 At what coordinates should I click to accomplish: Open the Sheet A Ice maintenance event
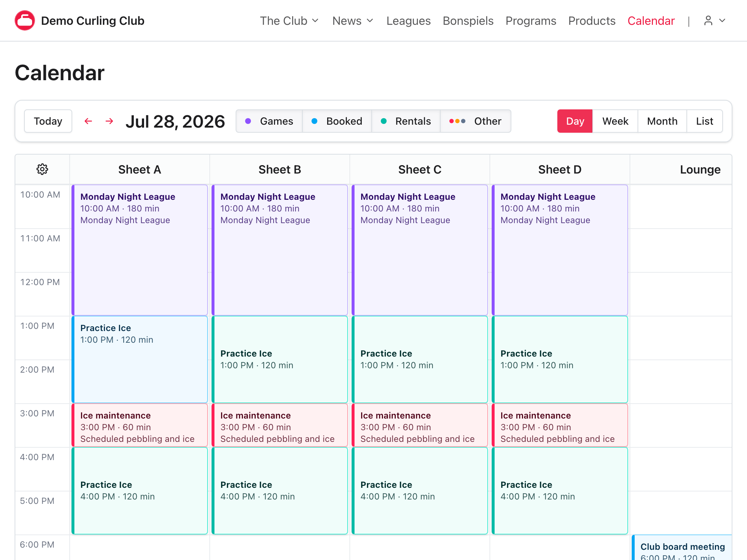140,425
